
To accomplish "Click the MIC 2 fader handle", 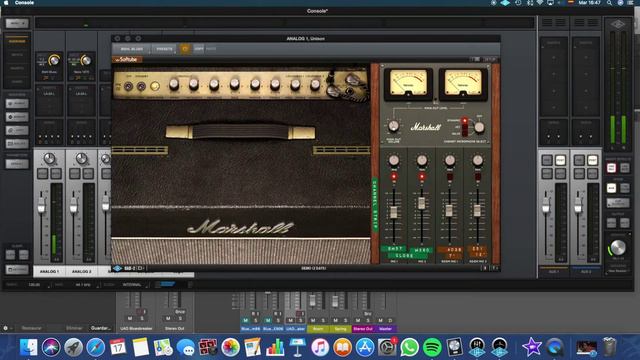I will (422, 203).
